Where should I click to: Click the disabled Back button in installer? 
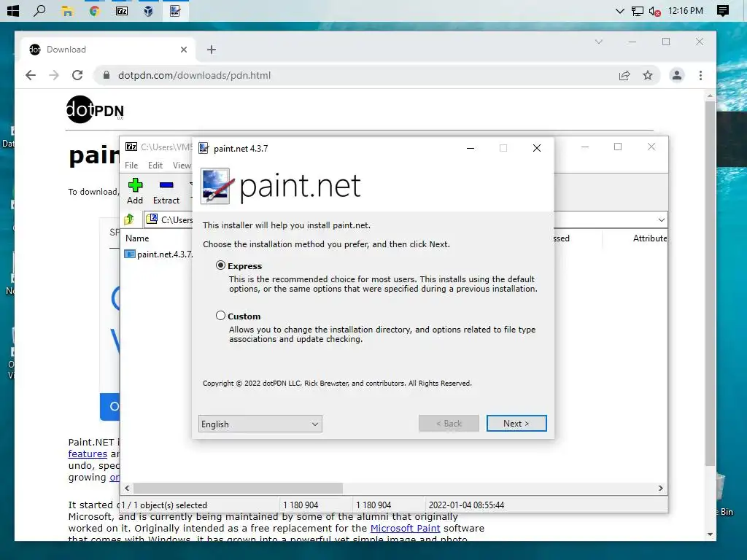[x=449, y=424]
